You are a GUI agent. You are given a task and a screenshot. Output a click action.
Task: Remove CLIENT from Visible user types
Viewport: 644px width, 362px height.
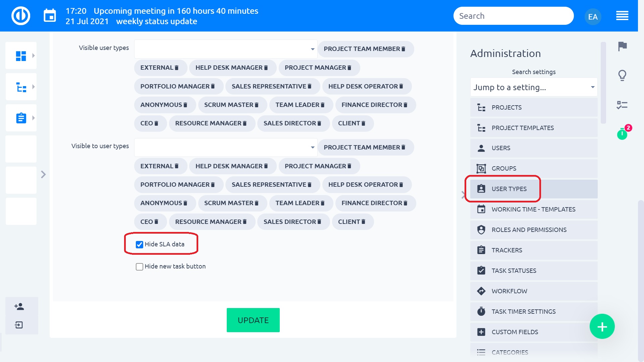coord(363,123)
